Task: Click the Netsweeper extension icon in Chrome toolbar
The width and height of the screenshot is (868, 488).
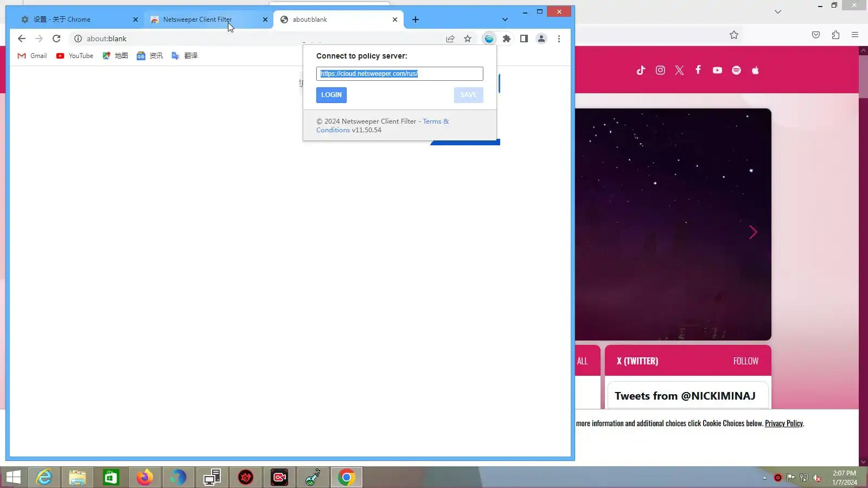Action: 489,38
